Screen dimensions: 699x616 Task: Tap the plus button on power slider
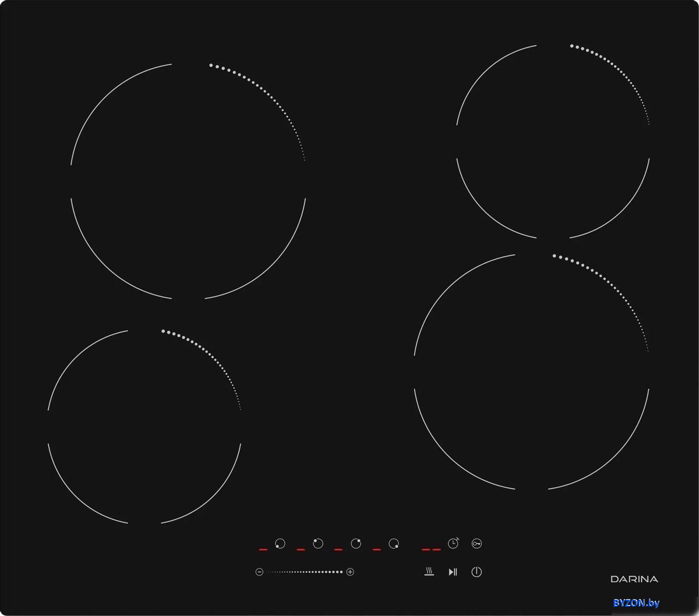(x=350, y=572)
